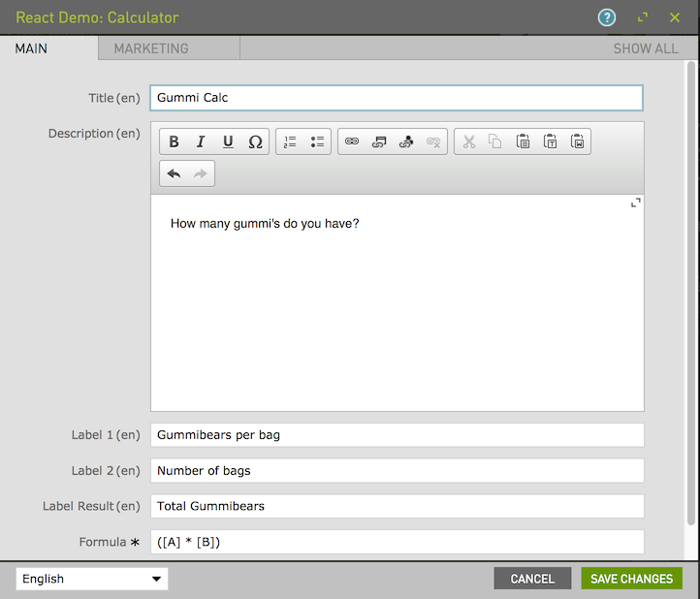This screenshot has height=599, width=700.
Task: Insert numbered list
Action: [x=290, y=142]
